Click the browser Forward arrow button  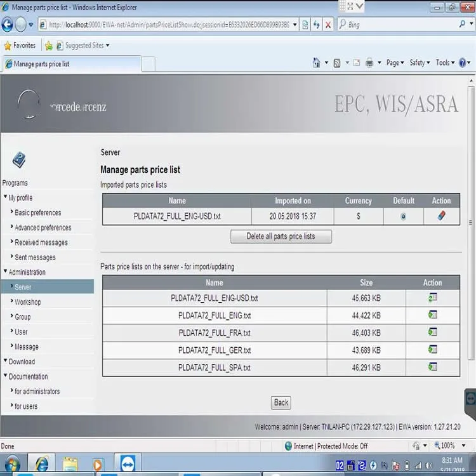click(x=21, y=25)
